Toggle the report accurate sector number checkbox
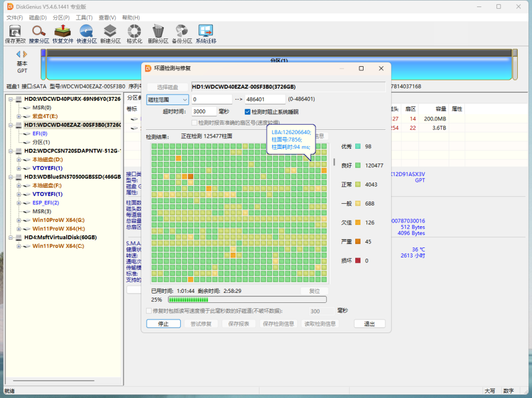 (194, 122)
